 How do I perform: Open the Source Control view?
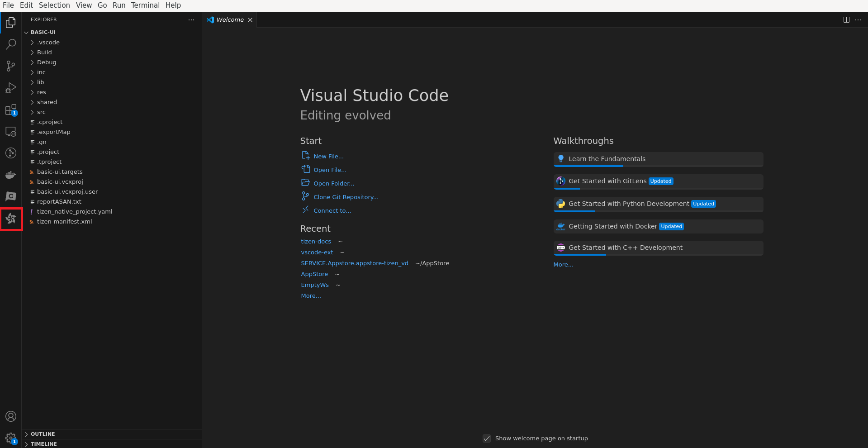[x=11, y=66]
